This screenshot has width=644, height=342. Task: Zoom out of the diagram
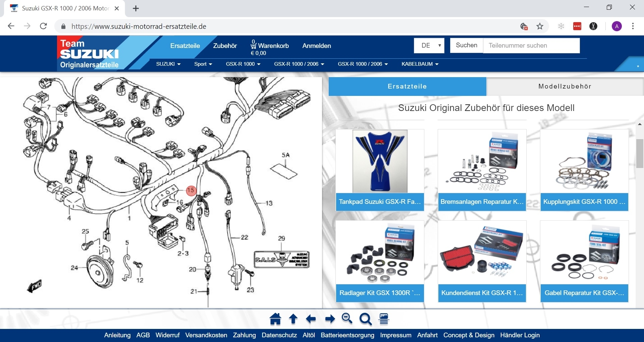(x=347, y=319)
